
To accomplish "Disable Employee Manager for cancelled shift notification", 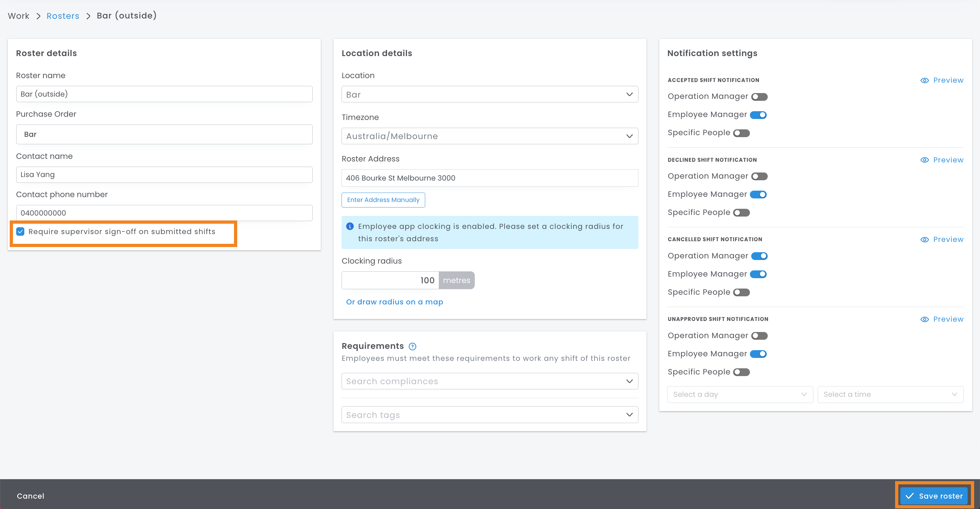I will tap(758, 274).
